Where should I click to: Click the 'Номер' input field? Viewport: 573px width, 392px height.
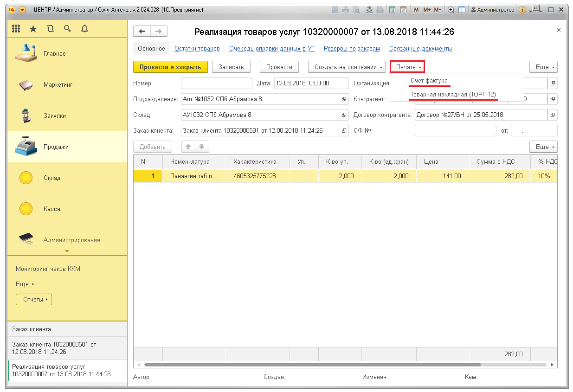point(215,84)
